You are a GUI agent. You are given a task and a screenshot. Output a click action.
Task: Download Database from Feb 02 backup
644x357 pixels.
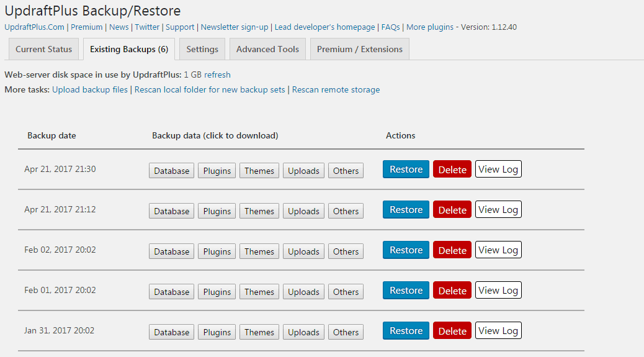click(x=171, y=251)
